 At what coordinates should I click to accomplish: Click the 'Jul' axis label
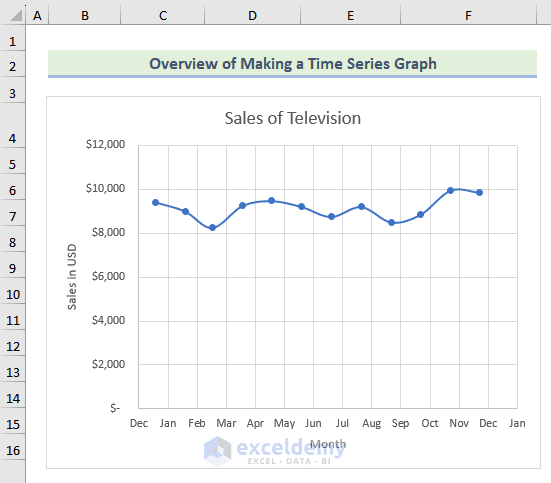(342, 423)
